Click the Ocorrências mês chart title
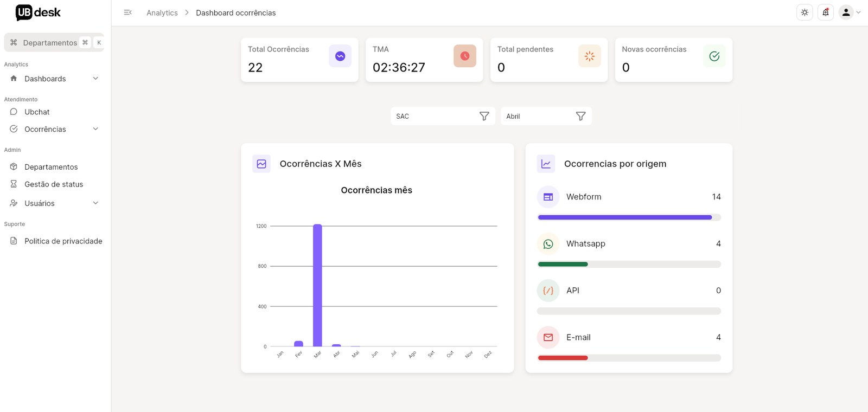Image resolution: width=868 pixels, height=412 pixels. tap(376, 190)
